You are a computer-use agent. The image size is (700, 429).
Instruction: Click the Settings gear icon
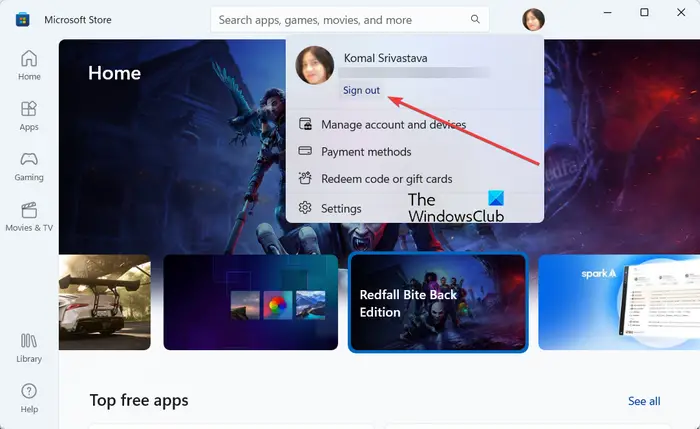(305, 208)
